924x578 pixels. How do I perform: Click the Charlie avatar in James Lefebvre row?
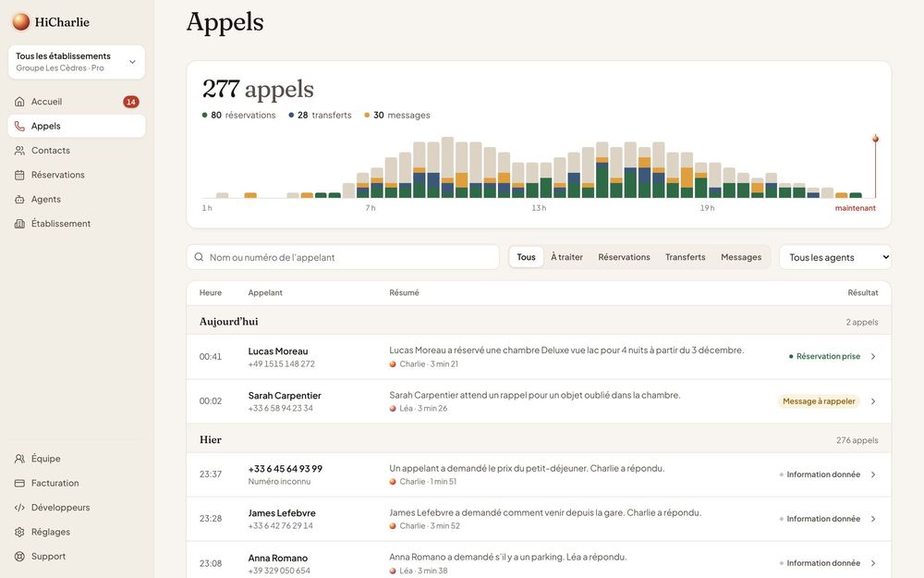393,525
